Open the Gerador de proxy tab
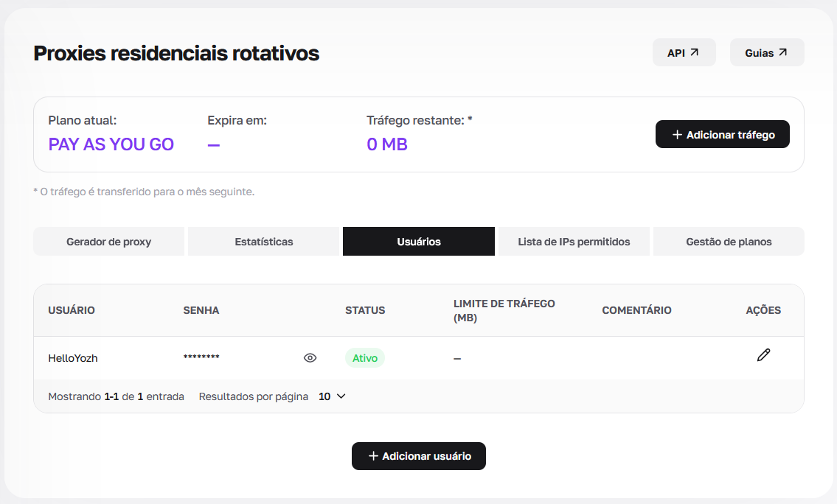This screenshot has width=837, height=504. click(109, 242)
